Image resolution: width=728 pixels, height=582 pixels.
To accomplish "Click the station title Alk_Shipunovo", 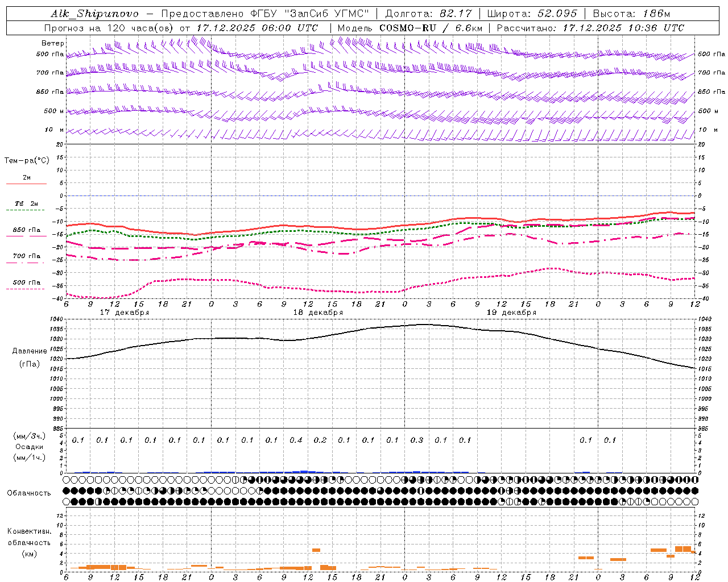I will click(95, 14).
